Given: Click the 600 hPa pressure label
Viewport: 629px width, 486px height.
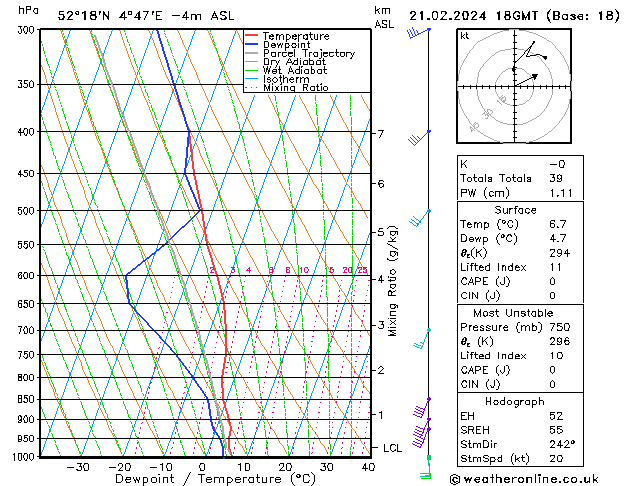Looking at the screenshot, I should click(x=28, y=275).
